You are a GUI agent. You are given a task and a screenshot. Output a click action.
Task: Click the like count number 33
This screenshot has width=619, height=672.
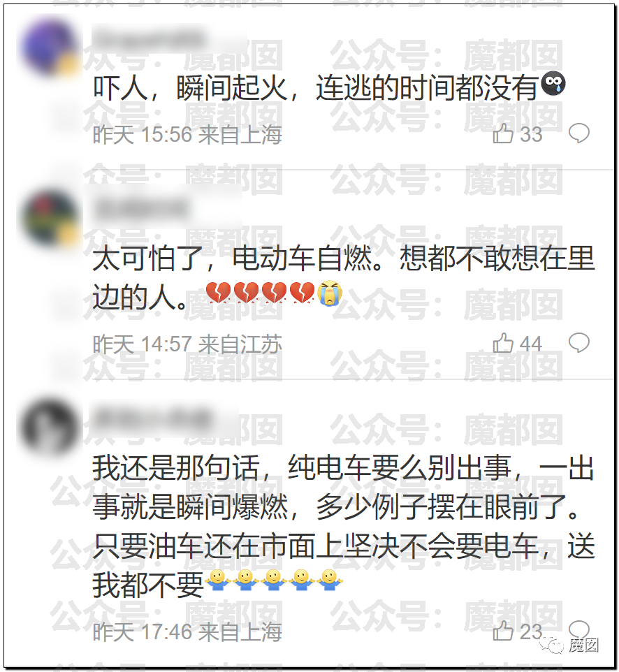coord(532,134)
